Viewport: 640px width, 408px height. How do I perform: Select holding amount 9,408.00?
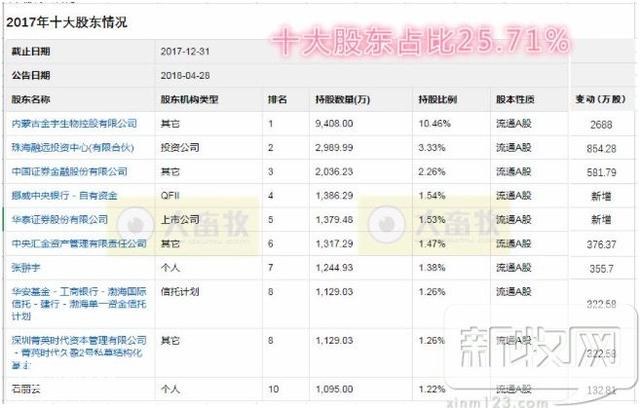[334, 123]
